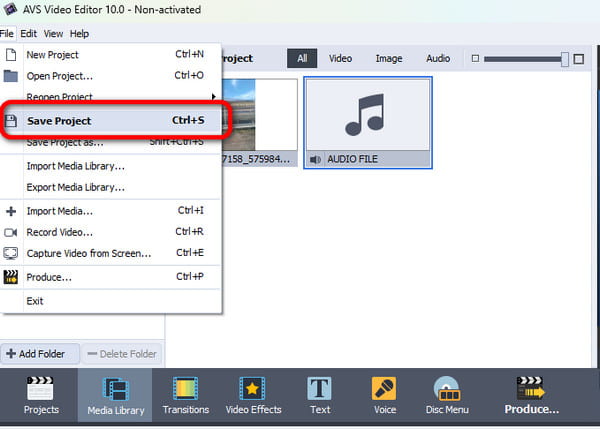Image resolution: width=600 pixels, height=429 pixels.
Task: Select Export Media Library... entry
Action: coord(111,187)
